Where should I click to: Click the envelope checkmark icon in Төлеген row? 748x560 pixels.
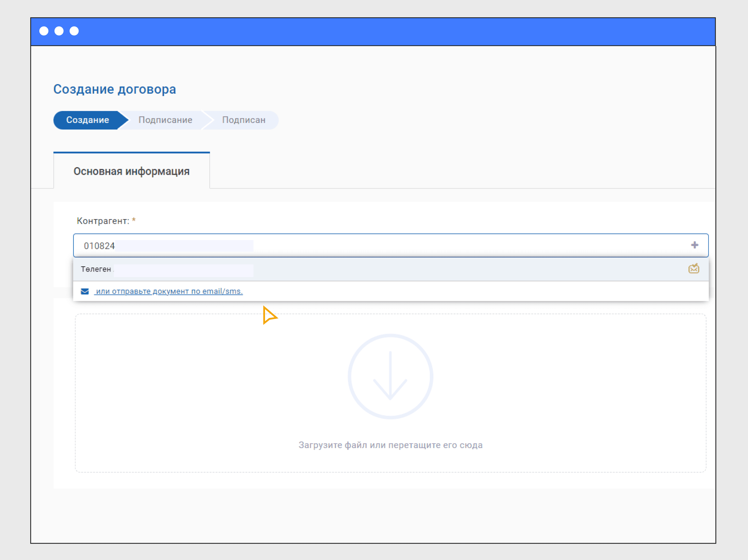coord(694,268)
